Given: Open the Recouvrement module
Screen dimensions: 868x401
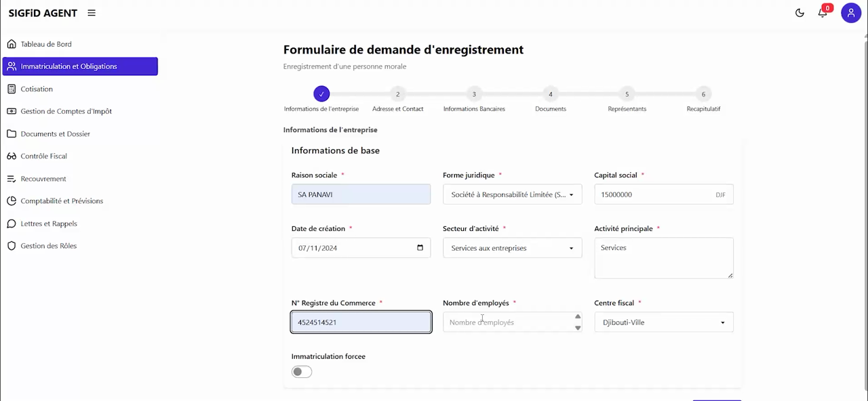Looking at the screenshot, I should pyautogui.click(x=43, y=178).
